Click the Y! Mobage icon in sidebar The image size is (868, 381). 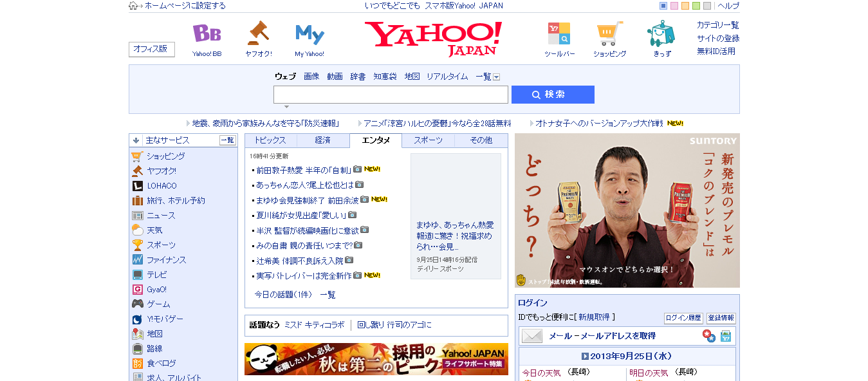click(x=137, y=319)
